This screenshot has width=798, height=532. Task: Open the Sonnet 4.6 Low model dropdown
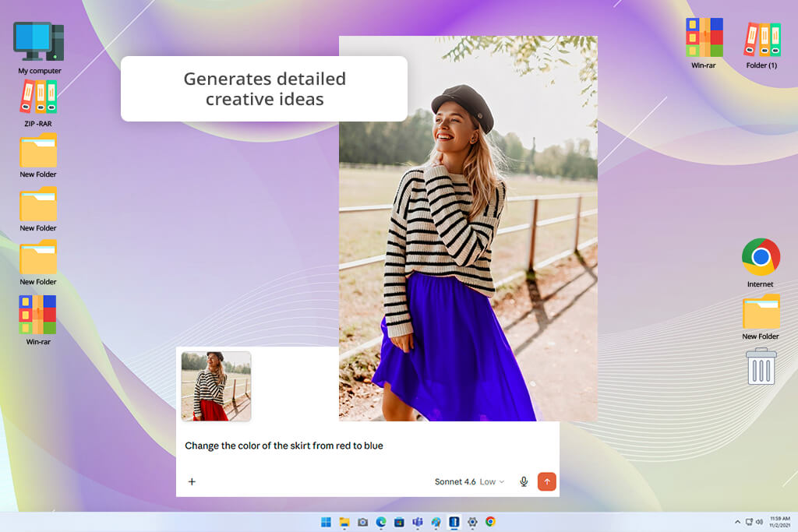(469, 481)
